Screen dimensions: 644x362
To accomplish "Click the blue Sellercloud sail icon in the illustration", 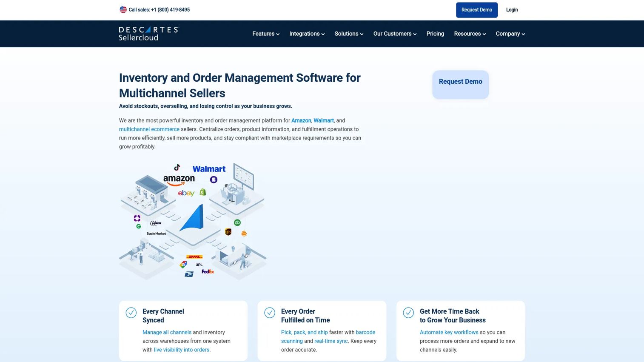I will point(192,217).
